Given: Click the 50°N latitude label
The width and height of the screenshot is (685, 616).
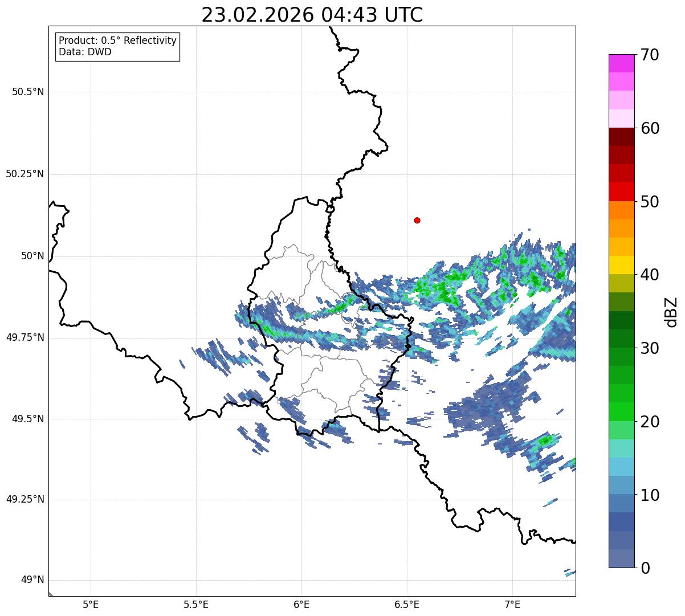Looking at the screenshot, I should click(x=32, y=256).
